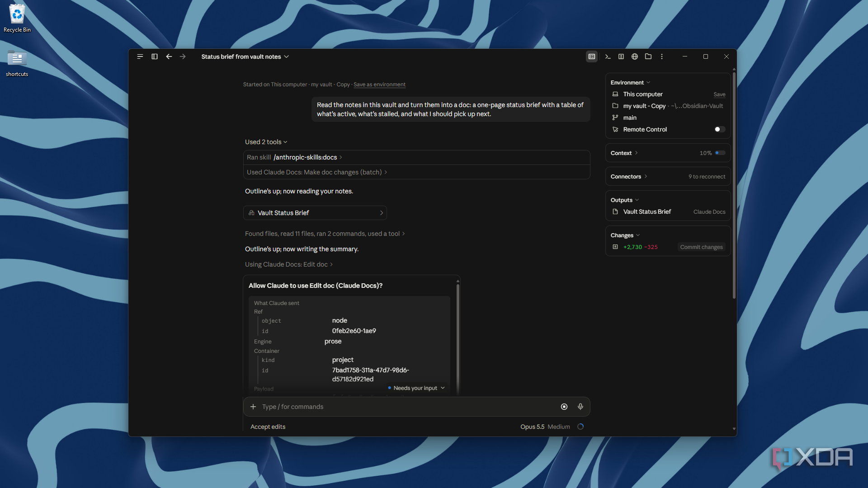Image resolution: width=868 pixels, height=488 pixels.
Task: Collapse the Outputs section
Action: click(625, 200)
